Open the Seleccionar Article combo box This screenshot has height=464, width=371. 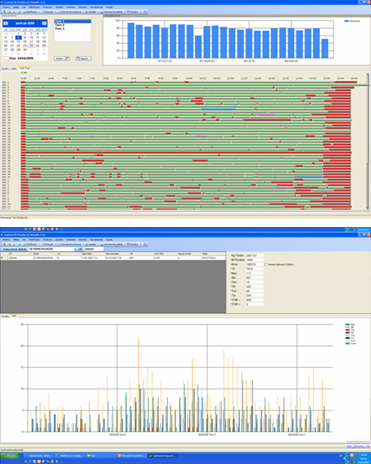click(x=52, y=249)
